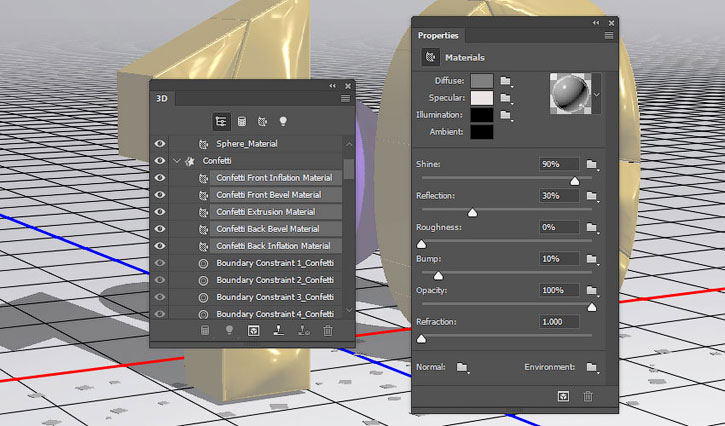This screenshot has width=725, height=426.
Task: Open the Environment map folder menu
Action: tap(592, 367)
